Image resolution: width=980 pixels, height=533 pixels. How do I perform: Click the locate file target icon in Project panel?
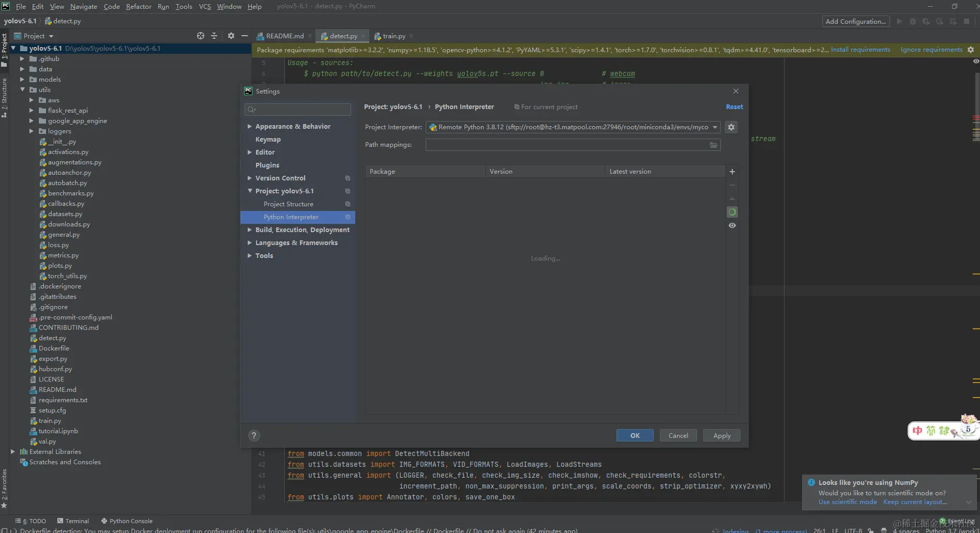tap(201, 36)
